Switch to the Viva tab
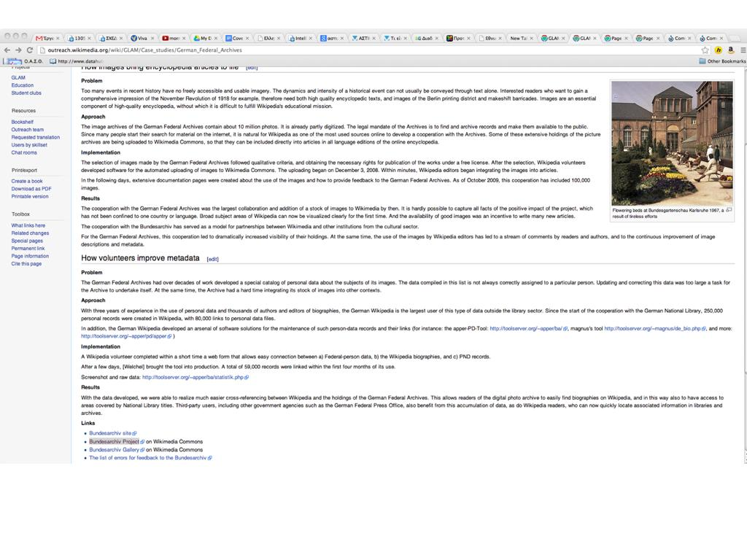This screenshot has height=560, width=747. coord(142,38)
